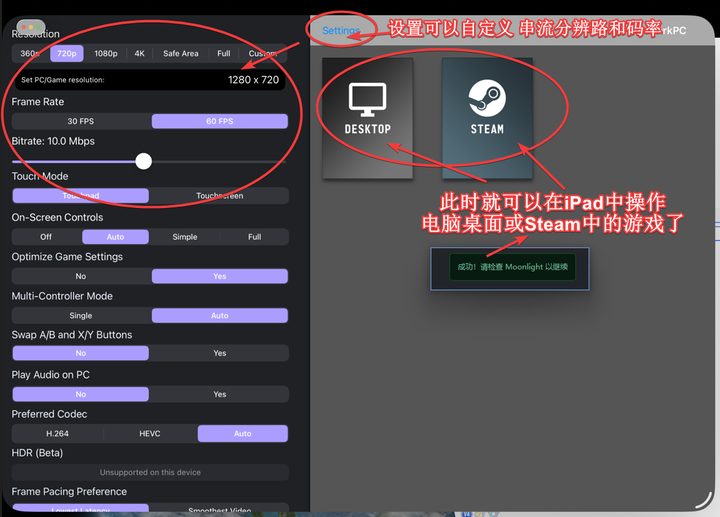Click the Bitrate slider handle
The height and width of the screenshot is (517, 720).
pyautogui.click(x=144, y=161)
